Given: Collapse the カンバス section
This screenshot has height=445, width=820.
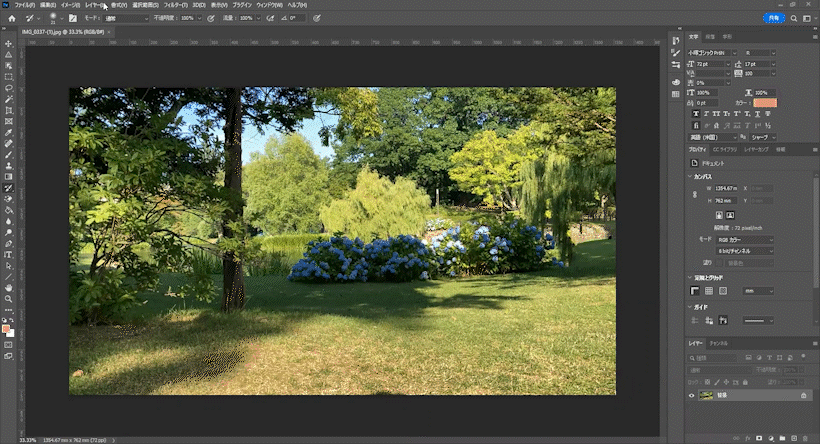Looking at the screenshot, I should 690,177.
